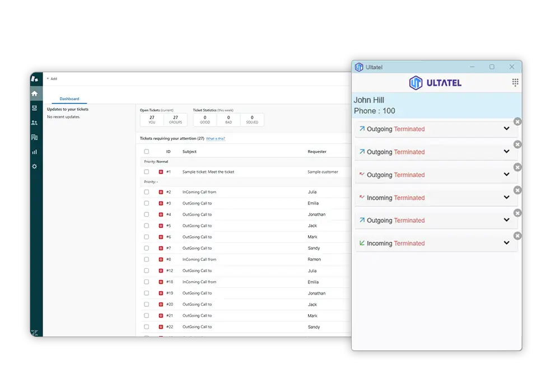
Task: Open the Admin gear icon in sidebar
Action: [x=35, y=166]
